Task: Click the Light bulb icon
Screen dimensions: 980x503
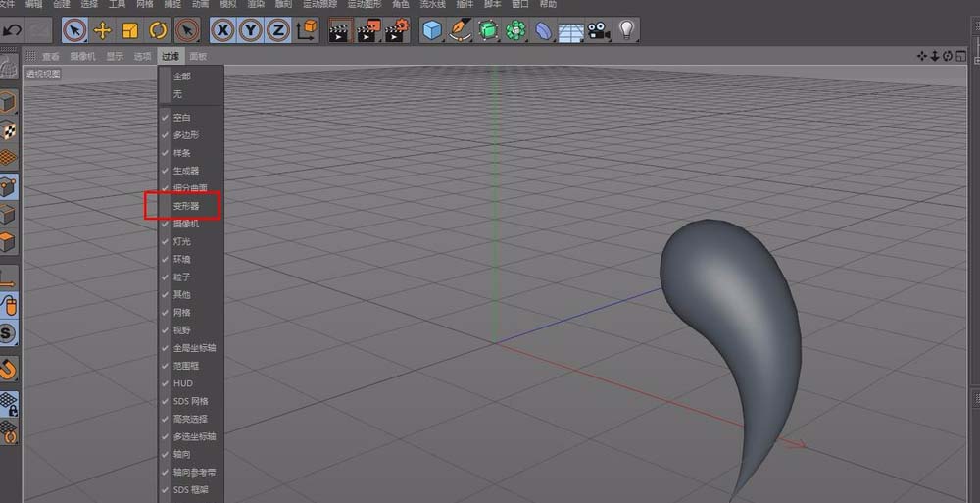Action: (x=626, y=30)
